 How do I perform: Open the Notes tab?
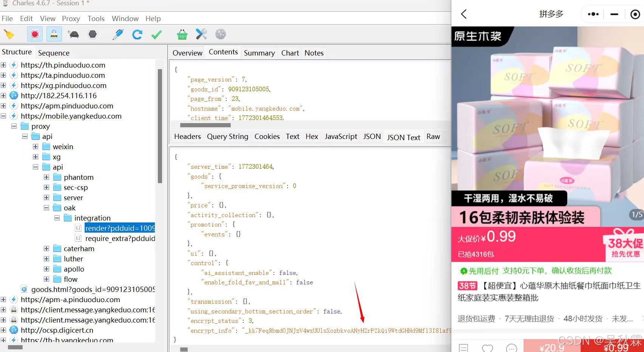click(x=314, y=53)
